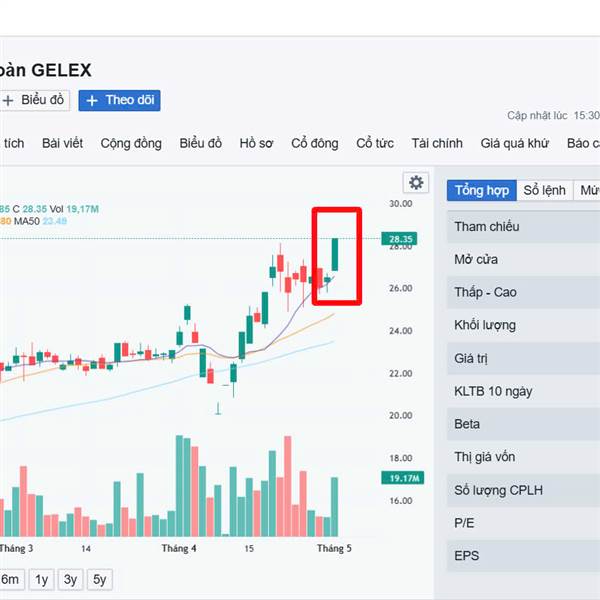Open the Giá quá khứ menu item

click(515, 143)
